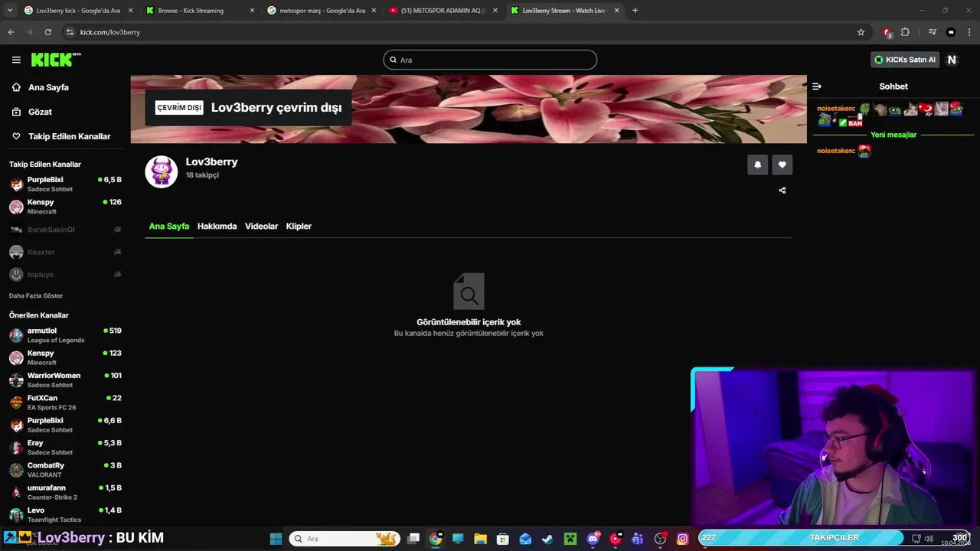Switch to the Videolar tab
The height and width of the screenshot is (551, 980).
[x=261, y=227]
